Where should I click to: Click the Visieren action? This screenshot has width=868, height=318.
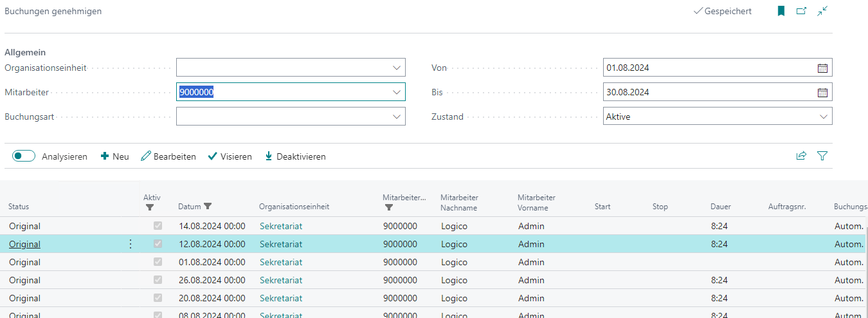coord(230,156)
